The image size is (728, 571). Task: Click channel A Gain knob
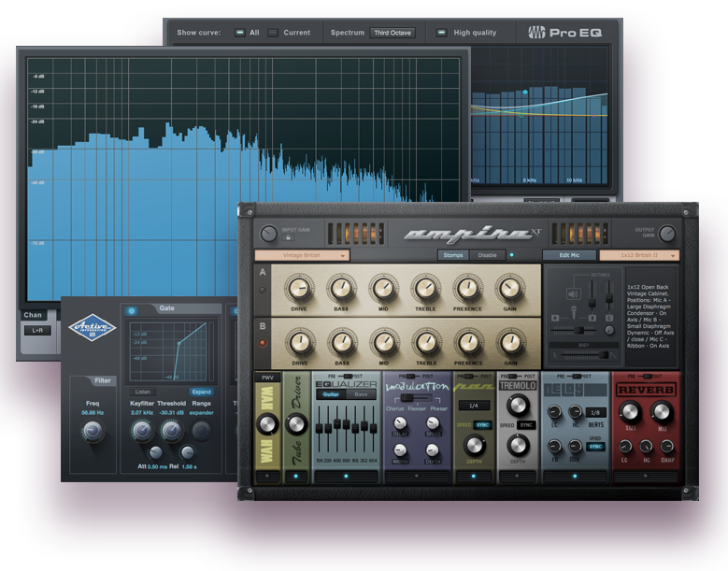pyautogui.click(x=509, y=288)
